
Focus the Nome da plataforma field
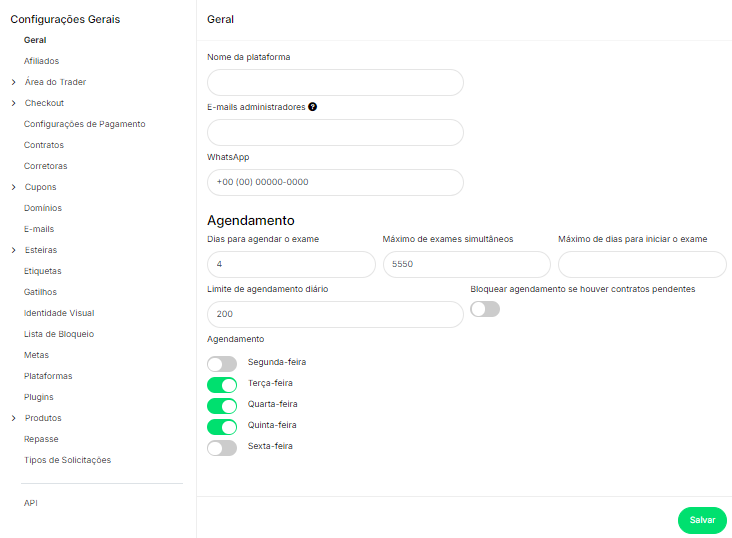[x=335, y=82]
